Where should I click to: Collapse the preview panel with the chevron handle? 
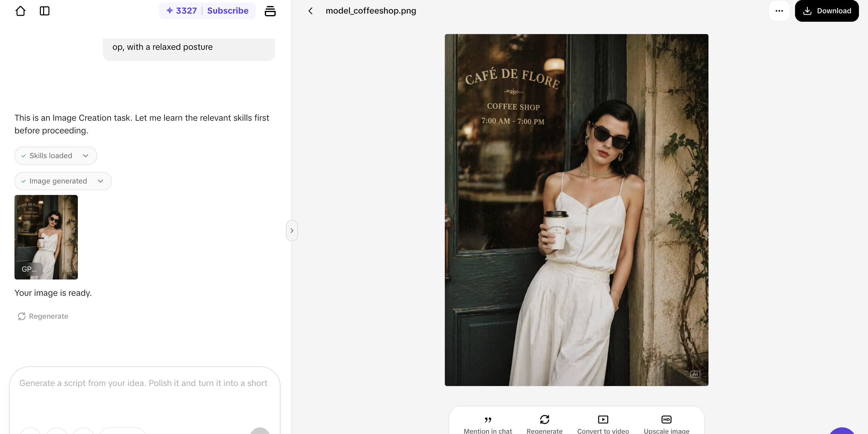pos(292,231)
